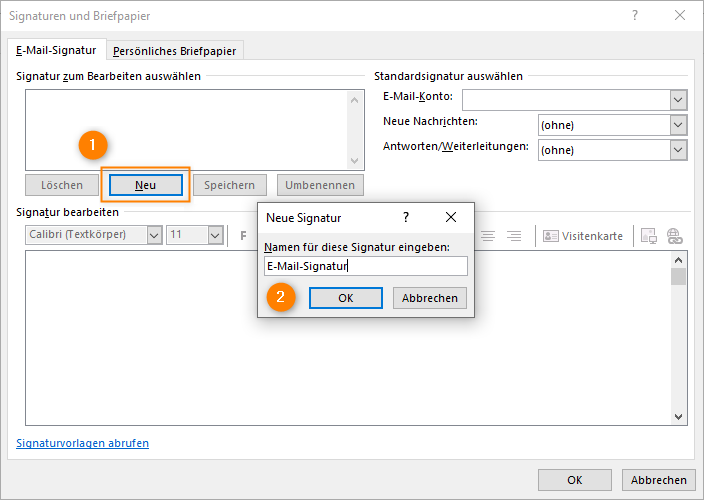
Task: Click OK at the bottom of the main dialog
Action: point(575,480)
